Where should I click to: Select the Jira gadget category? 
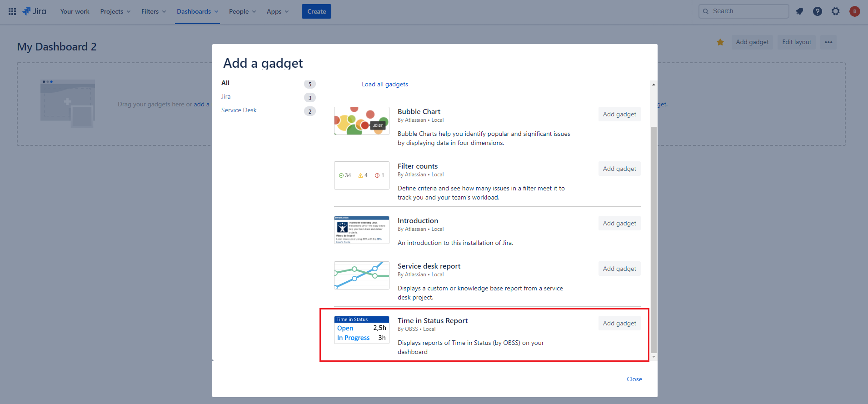(226, 97)
